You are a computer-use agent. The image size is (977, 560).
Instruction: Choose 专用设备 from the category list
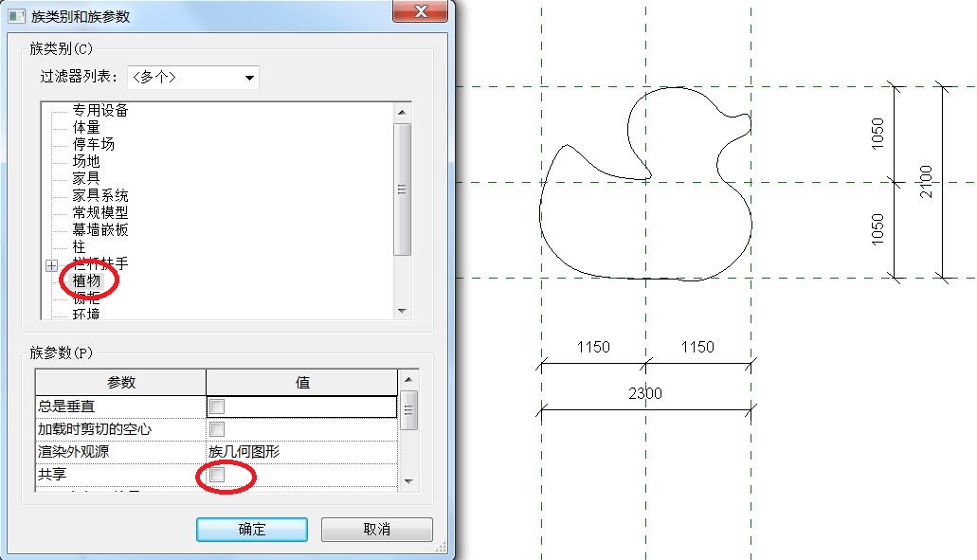pyautogui.click(x=100, y=110)
